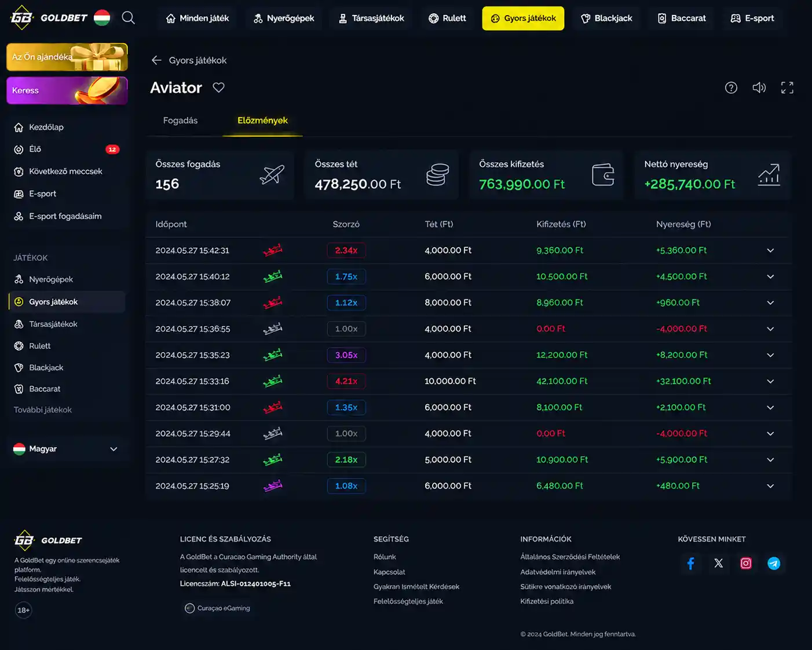Open the Kifizetési politika link
Screen dimensions: 812x650
[x=547, y=601]
